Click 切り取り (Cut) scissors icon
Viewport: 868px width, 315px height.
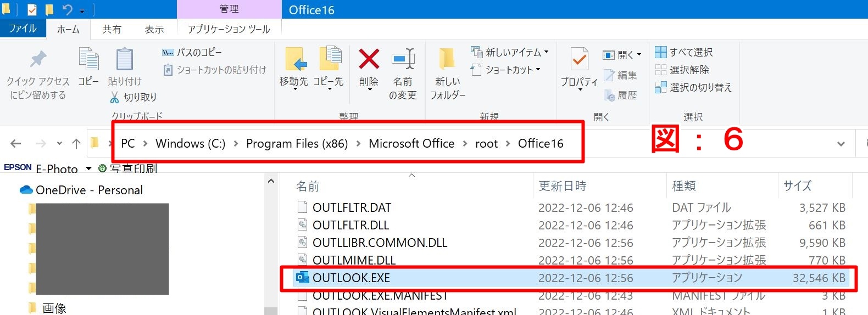tap(114, 97)
